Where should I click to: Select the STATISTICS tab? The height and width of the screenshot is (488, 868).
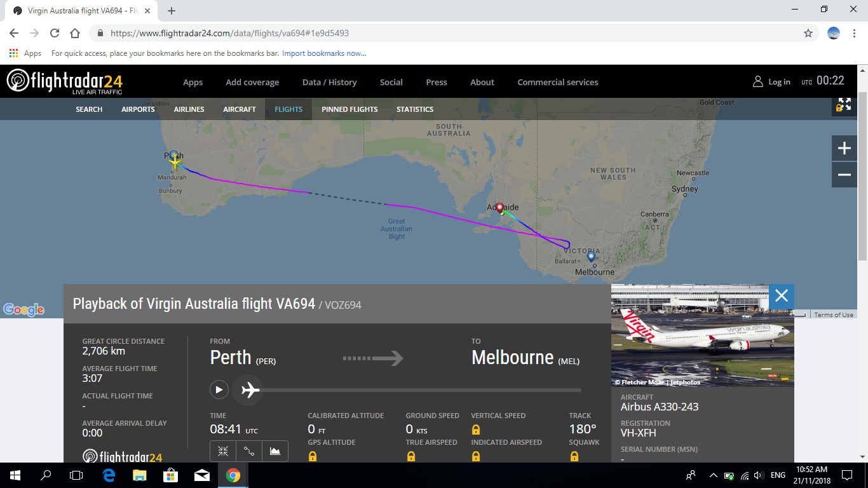tap(415, 109)
